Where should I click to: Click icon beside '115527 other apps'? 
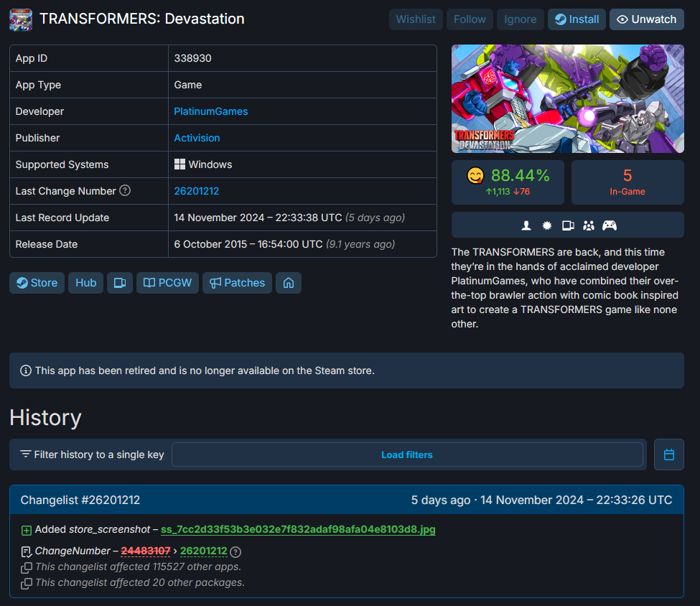click(27, 568)
